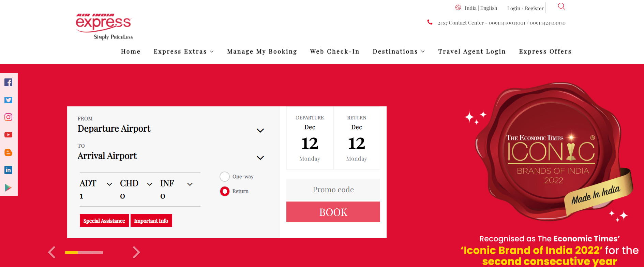Expand the Express Extras menu
This screenshot has height=267, width=644.
[183, 51]
